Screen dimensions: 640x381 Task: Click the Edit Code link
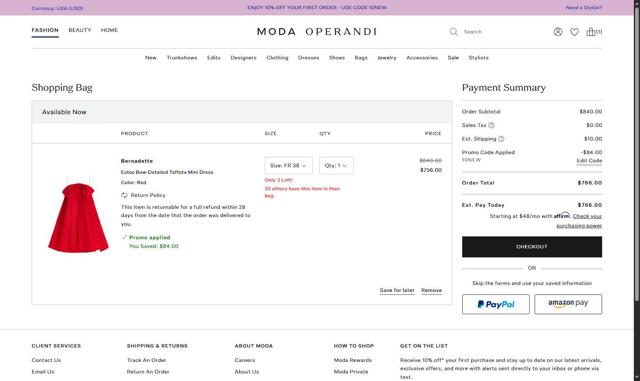[x=589, y=161]
